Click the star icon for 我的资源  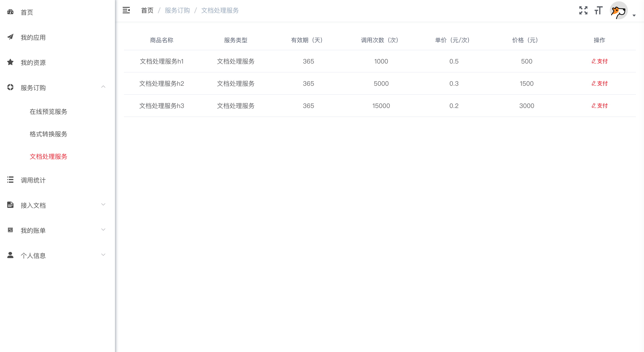click(x=10, y=62)
